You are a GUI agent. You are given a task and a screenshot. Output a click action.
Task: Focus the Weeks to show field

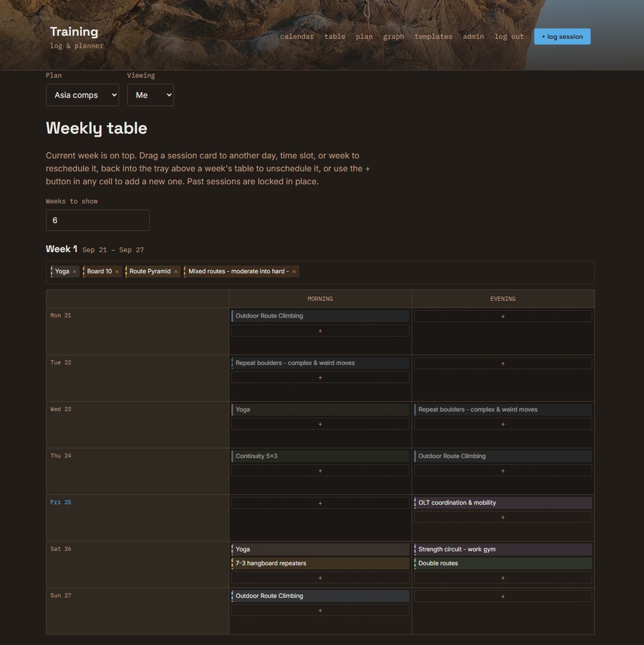click(98, 221)
